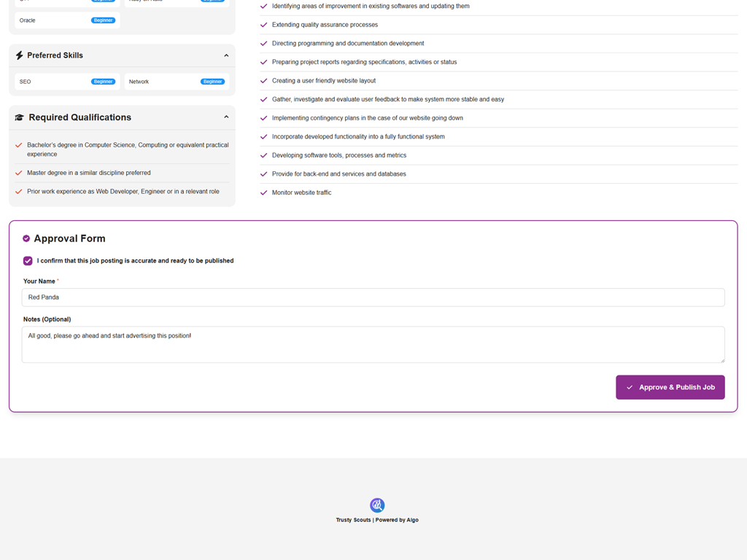
Task: Click the checkmark beside Creating a user friendly website layout
Action: [264, 81]
